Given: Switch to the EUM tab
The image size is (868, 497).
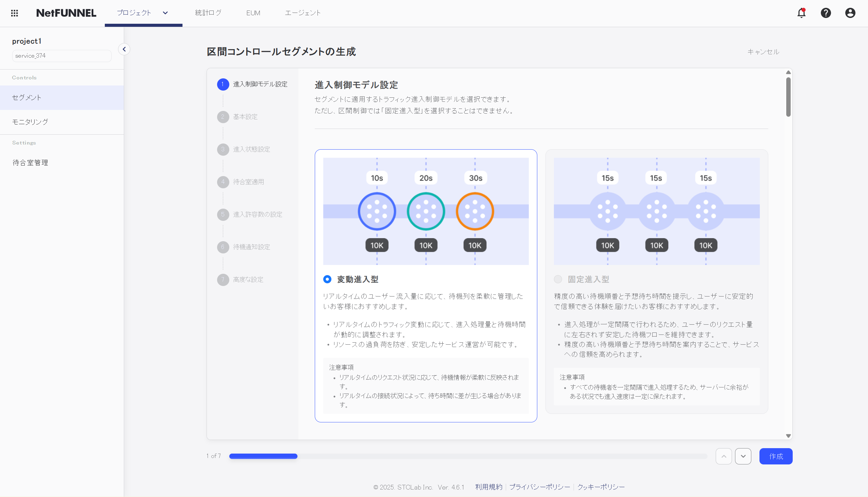Looking at the screenshot, I should tap(253, 13).
